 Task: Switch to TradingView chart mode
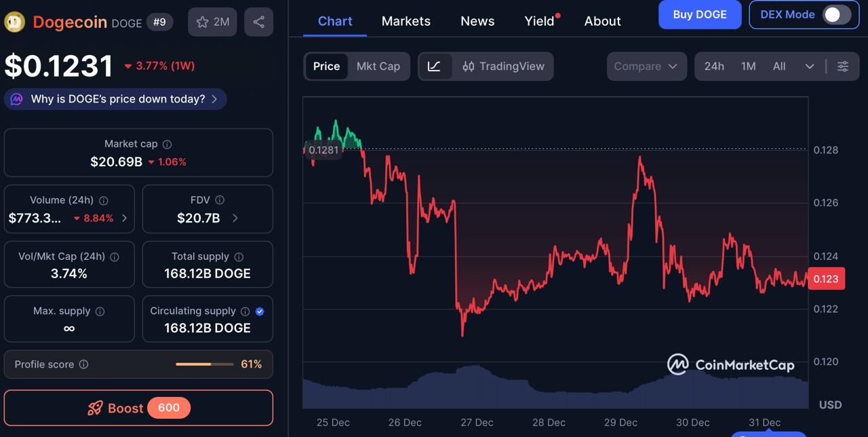coord(503,66)
